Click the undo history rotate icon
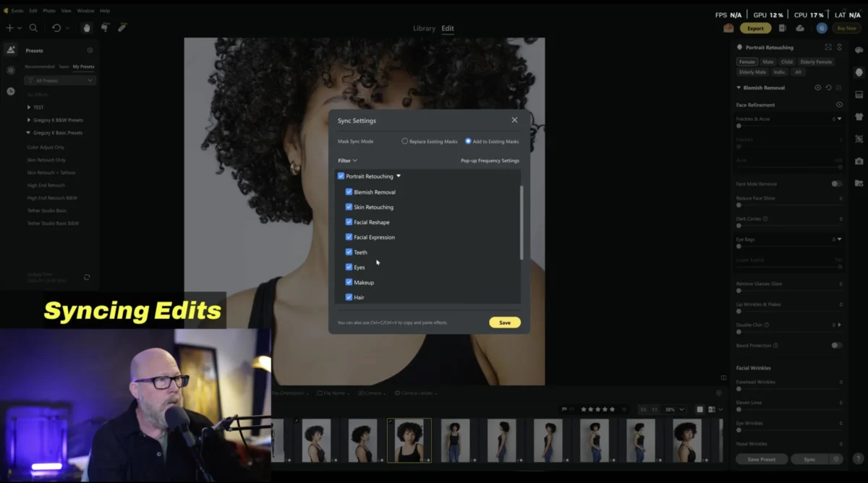 coord(56,27)
